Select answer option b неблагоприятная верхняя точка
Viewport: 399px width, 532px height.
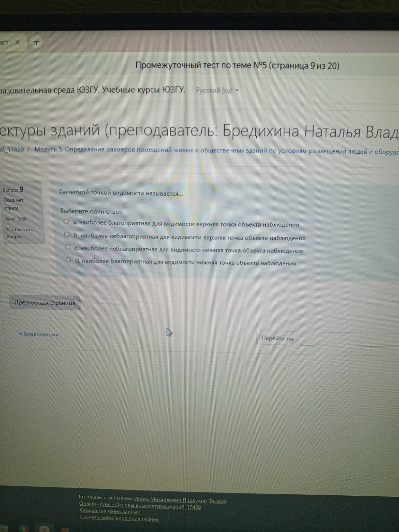click(68, 235)
